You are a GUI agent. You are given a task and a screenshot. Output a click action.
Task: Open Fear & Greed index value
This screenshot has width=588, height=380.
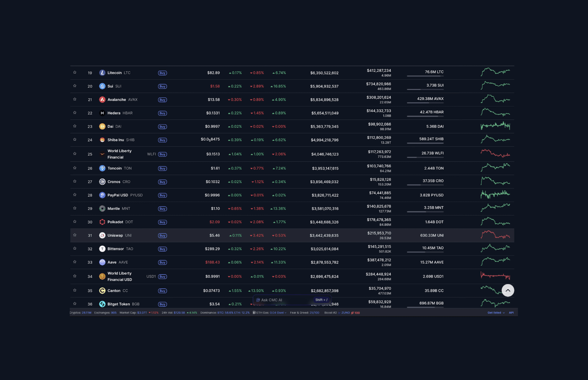tap(314, 313)
